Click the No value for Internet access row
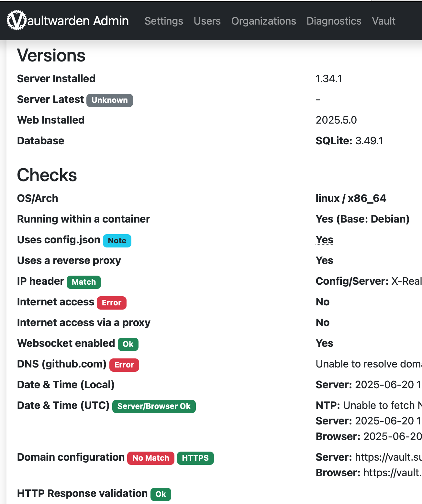The width and height of the screenshot is (422, 504). click(x=323, y=302)
